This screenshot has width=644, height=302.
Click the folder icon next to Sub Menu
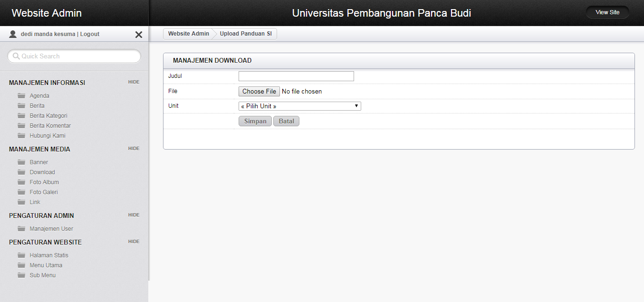click(21, 275)
